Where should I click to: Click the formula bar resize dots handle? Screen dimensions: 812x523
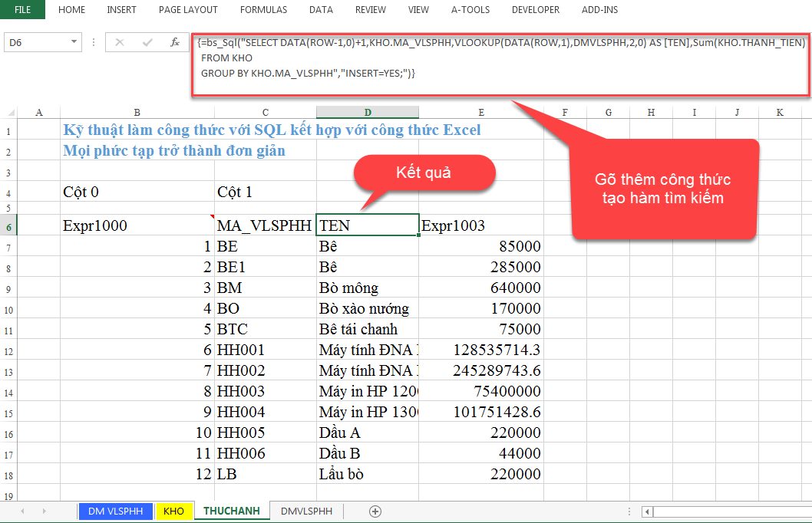pyautogui.click(x=93, y=42)
